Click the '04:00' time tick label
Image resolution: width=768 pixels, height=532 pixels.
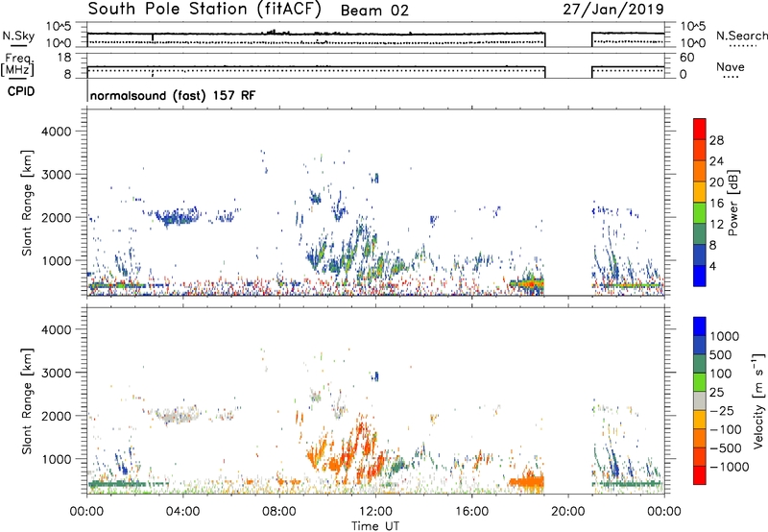tap(182, 512)
